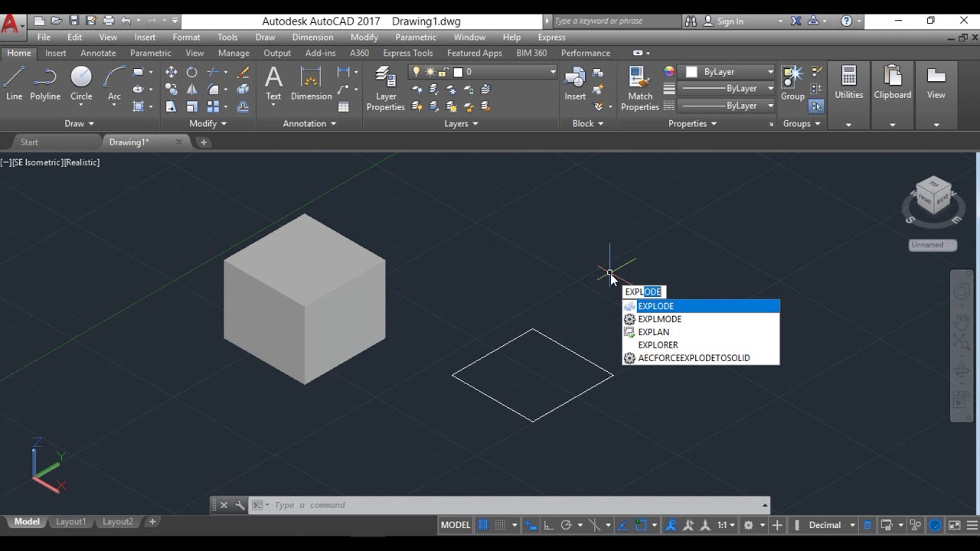This screenshot has width=980, height=551.
Task: Switch to the Parametric ribbon tab
Action: (x=150, y=53)
